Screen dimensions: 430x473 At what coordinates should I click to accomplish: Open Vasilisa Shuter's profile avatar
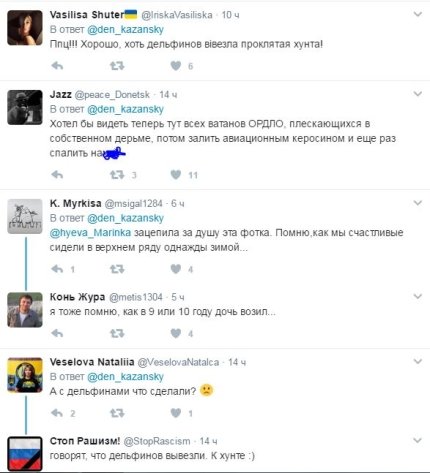[x=25, y=28]
